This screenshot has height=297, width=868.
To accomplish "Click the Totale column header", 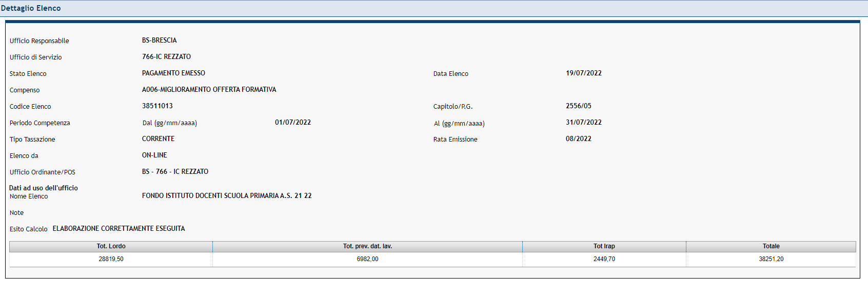I will [x=771, y=246].
